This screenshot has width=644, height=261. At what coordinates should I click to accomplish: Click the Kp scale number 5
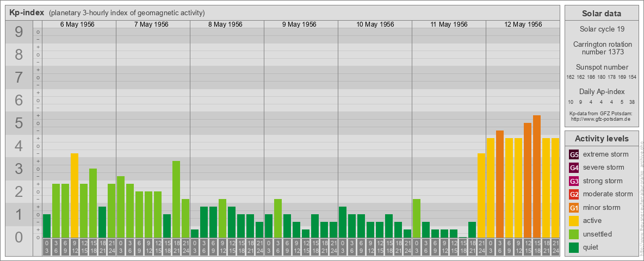(x=18, y=123)
